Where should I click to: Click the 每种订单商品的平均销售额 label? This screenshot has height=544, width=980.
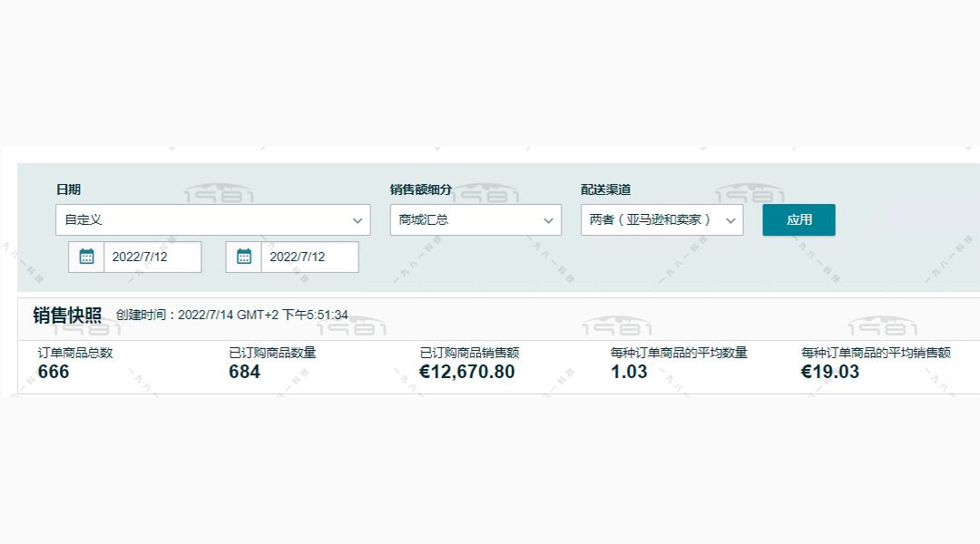pyautogui.click(x=876, y=353)
